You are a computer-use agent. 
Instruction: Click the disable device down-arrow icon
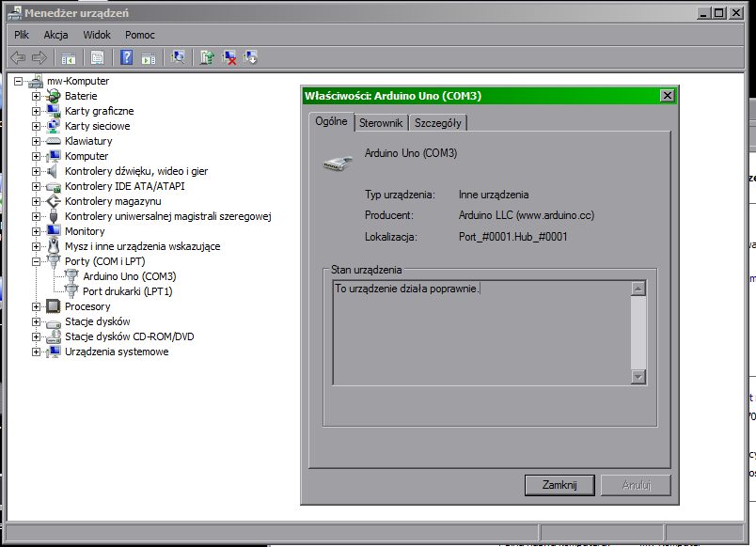[x=250, y=57]
